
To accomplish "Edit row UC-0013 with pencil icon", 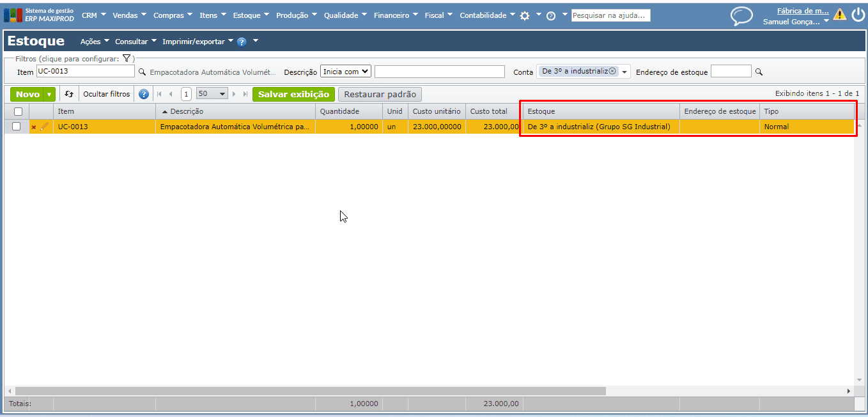I will 44,127.
